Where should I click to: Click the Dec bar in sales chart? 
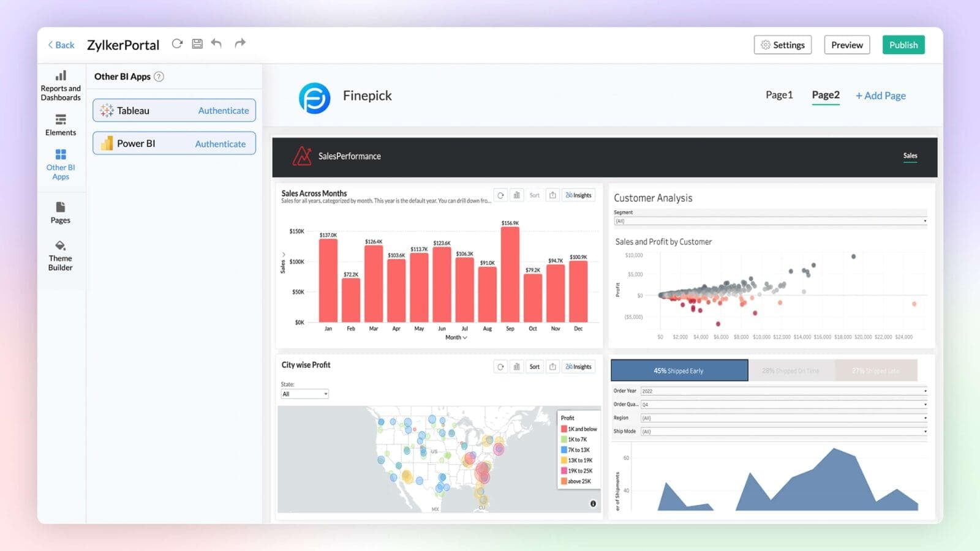coord(578,291)
